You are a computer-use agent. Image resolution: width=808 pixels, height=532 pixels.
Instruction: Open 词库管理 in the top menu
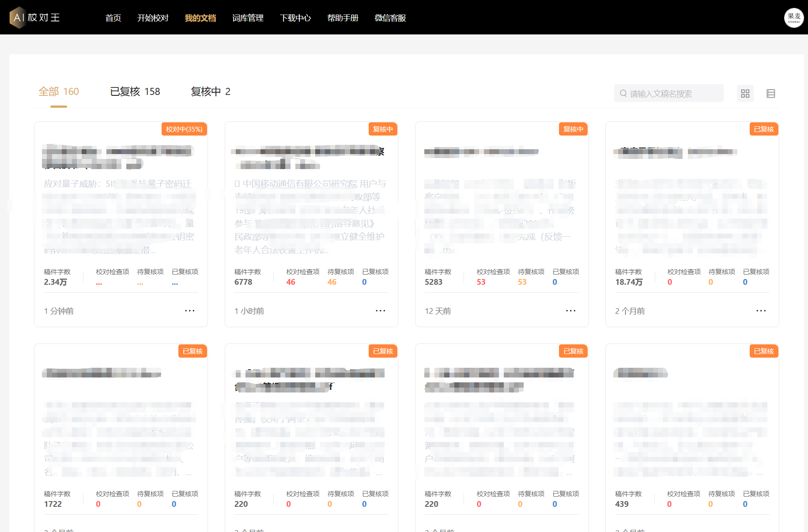(x=248, y=18)
